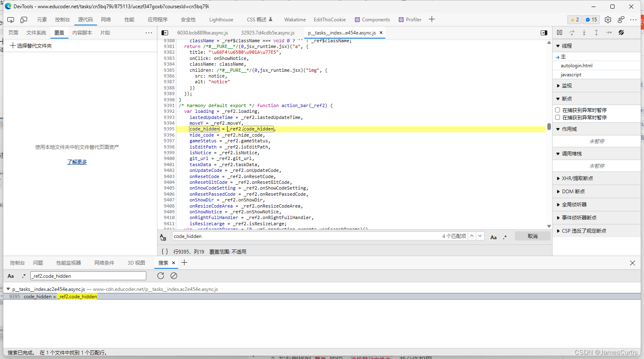644x359 pixels.
Task: Switch to 网络 panel tab
Action: point(106,20)
